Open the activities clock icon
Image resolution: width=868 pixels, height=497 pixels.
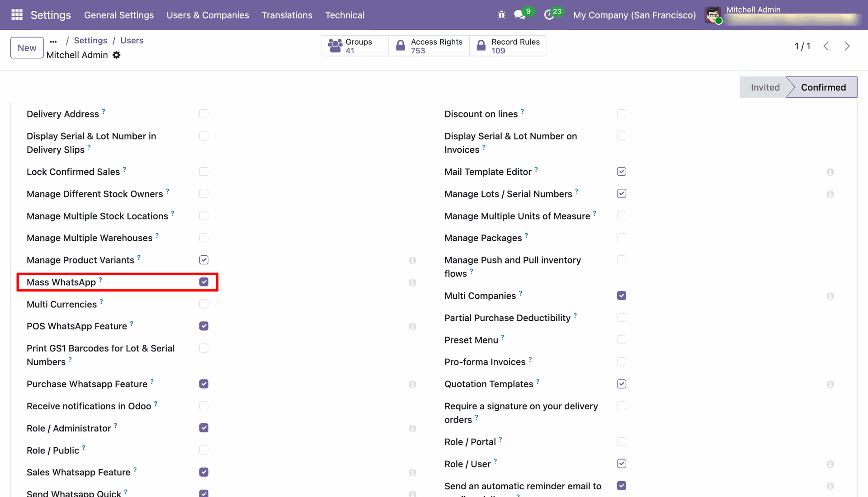pyautogui.click(x=549, y=15)
